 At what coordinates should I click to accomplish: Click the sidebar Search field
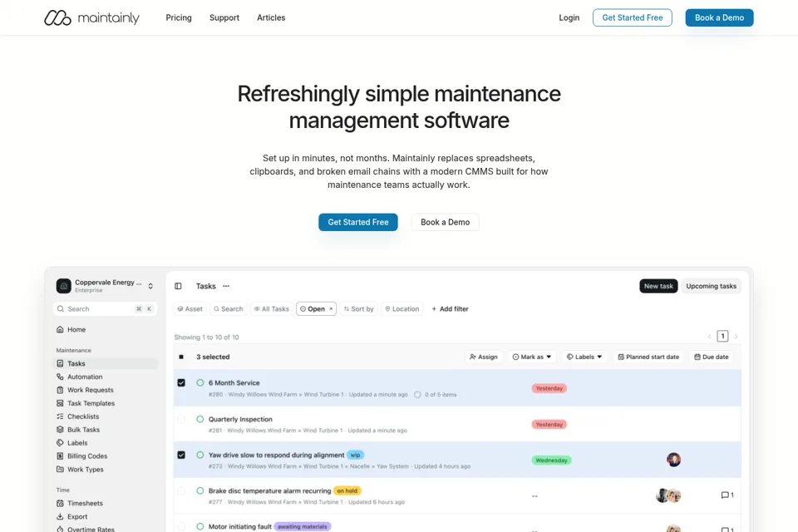(105, 308)
